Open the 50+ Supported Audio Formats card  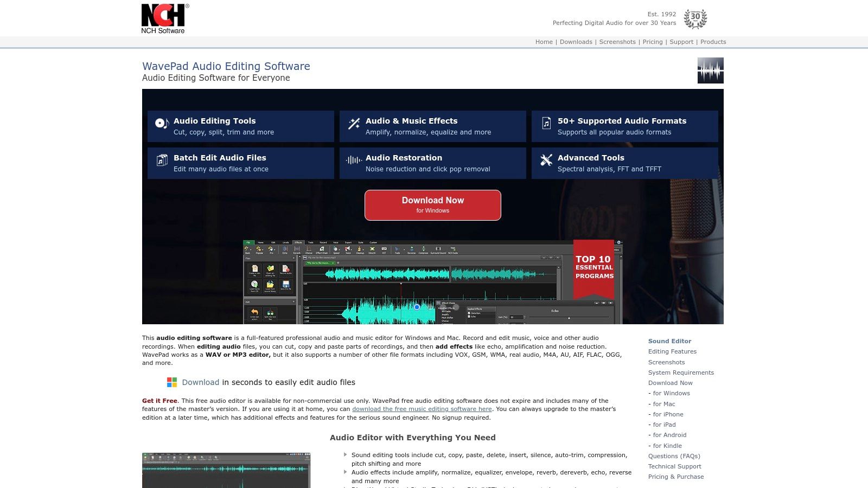point(625,126)
